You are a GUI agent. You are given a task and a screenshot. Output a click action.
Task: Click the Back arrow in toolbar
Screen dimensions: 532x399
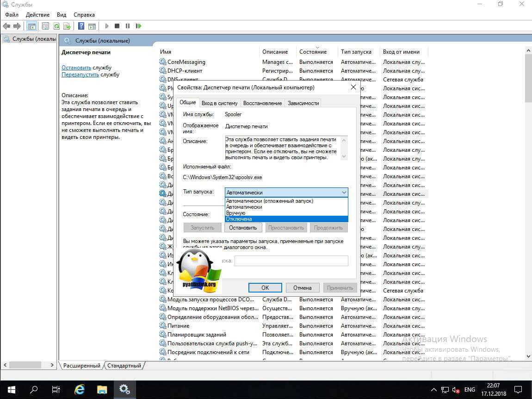point(6,26)
